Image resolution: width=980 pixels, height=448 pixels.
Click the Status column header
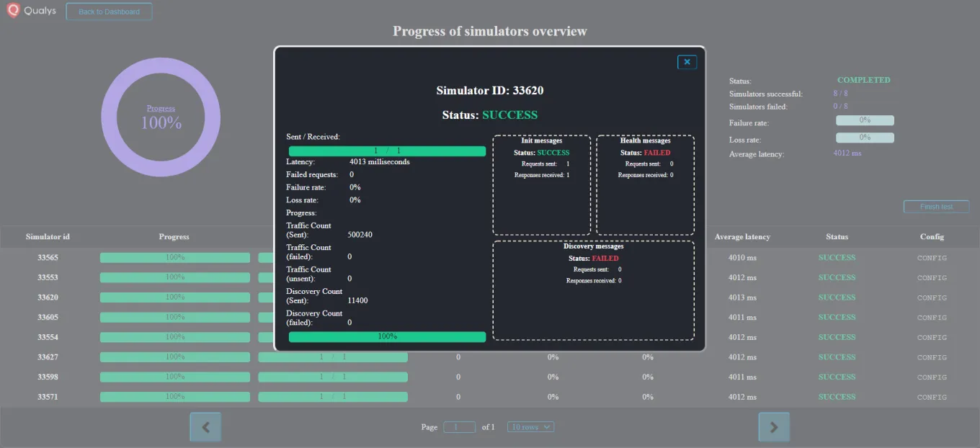pyautogui.click(x=837, y=236)
